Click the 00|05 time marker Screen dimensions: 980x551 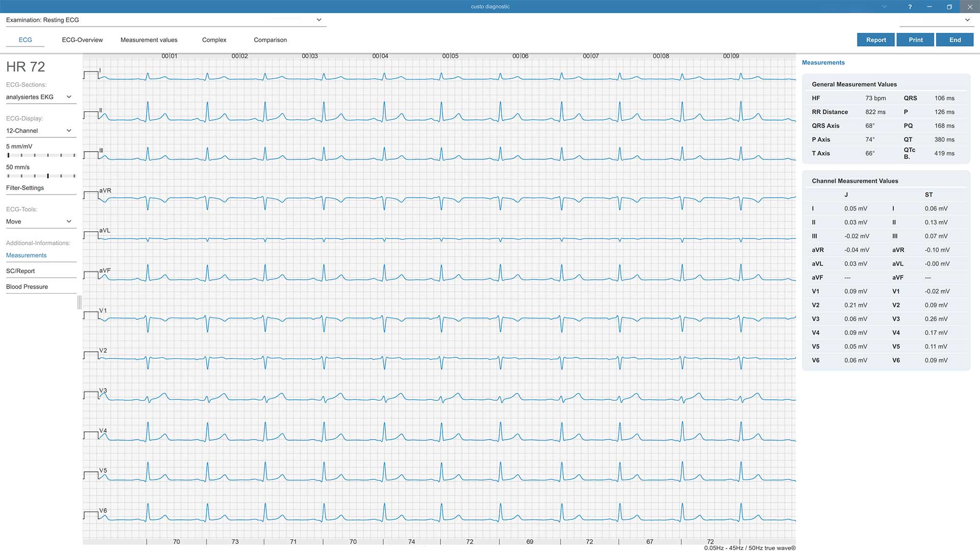point(450,56)
